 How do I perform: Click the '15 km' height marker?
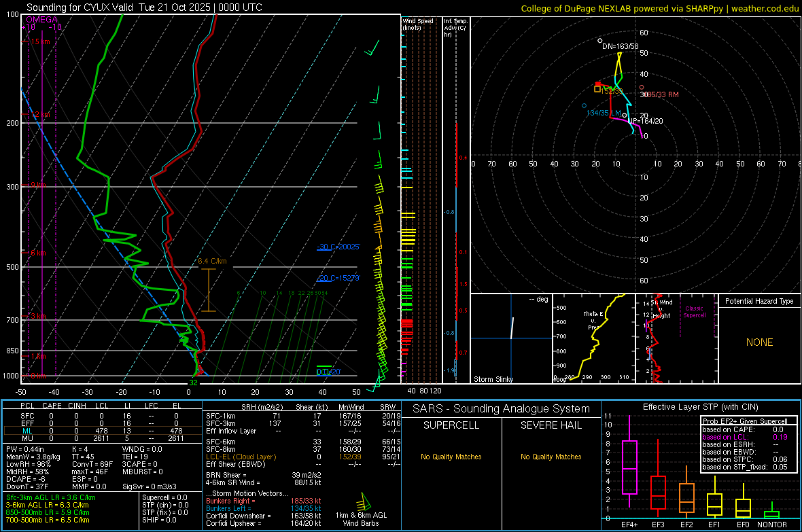pyautogui.click(x=41, y=41)
